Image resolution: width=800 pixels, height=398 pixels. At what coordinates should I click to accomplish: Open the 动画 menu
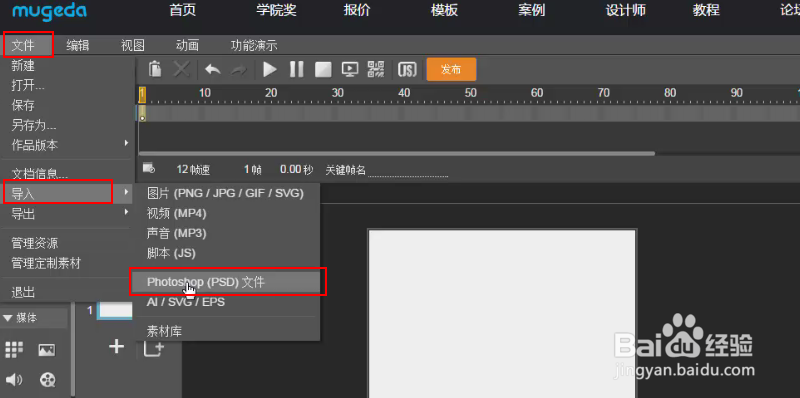pos(187,45)
